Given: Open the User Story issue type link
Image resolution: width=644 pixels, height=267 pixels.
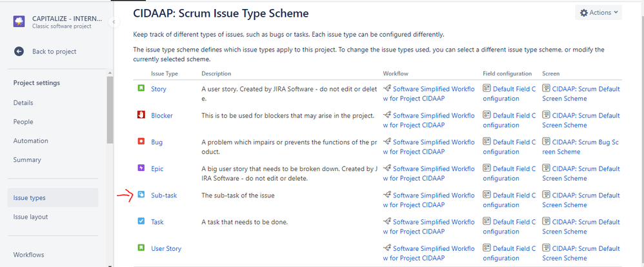Looking at the screenshot, I should [x=166, y=248].
